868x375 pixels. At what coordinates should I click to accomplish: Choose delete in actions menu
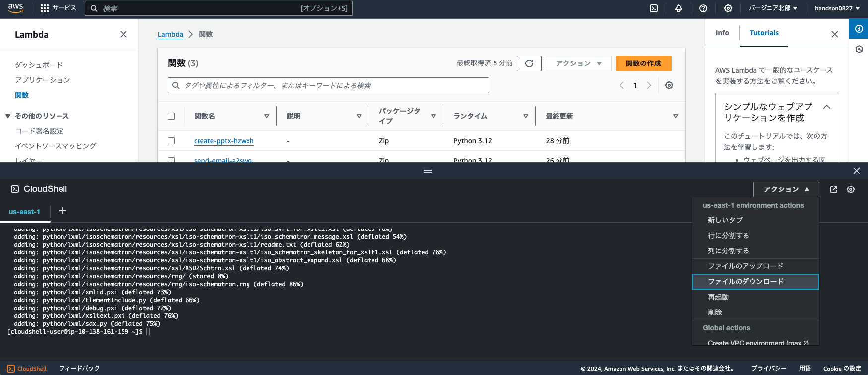(x=756, y=312)
